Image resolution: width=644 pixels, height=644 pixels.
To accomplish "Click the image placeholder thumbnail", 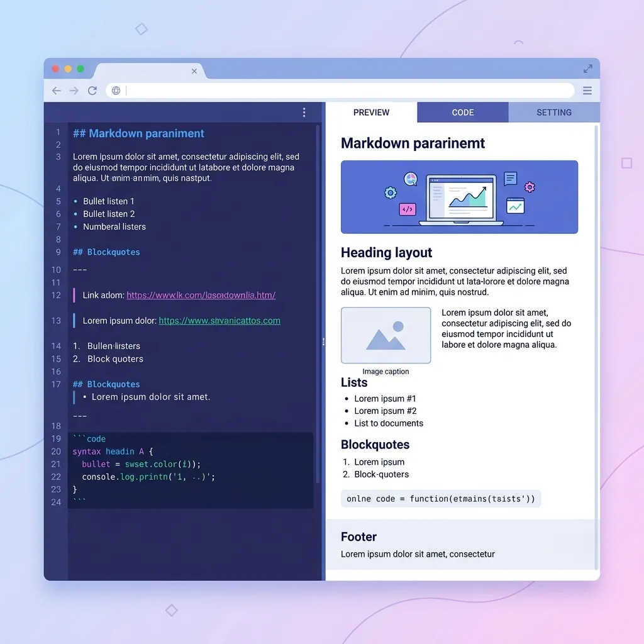I will [x=386, y=335].
